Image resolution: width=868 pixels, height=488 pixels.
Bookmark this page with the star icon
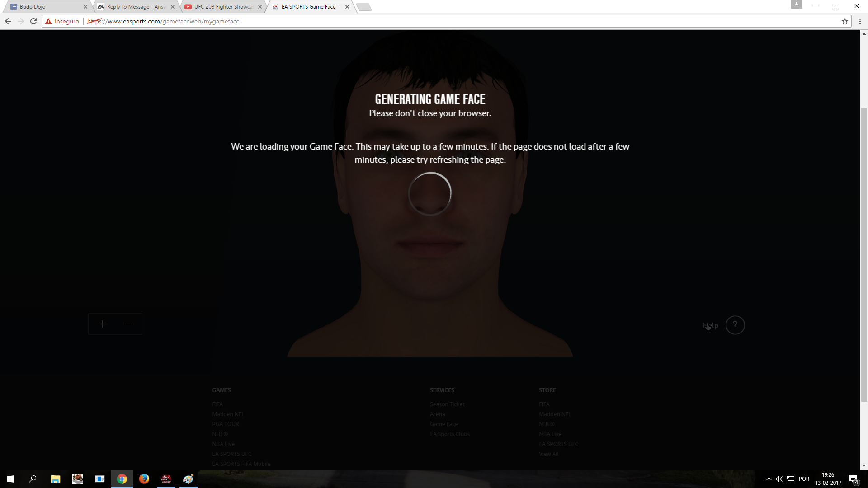click(844, 21)
